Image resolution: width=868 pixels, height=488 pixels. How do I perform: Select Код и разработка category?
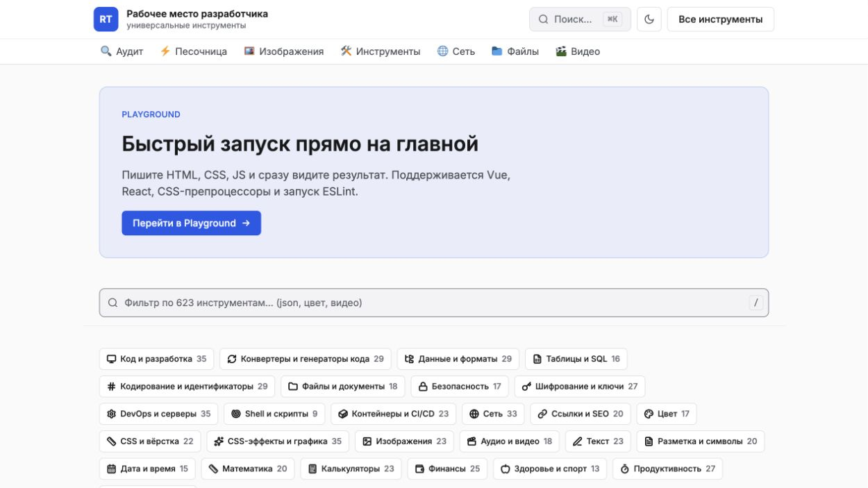coord(156,359)
